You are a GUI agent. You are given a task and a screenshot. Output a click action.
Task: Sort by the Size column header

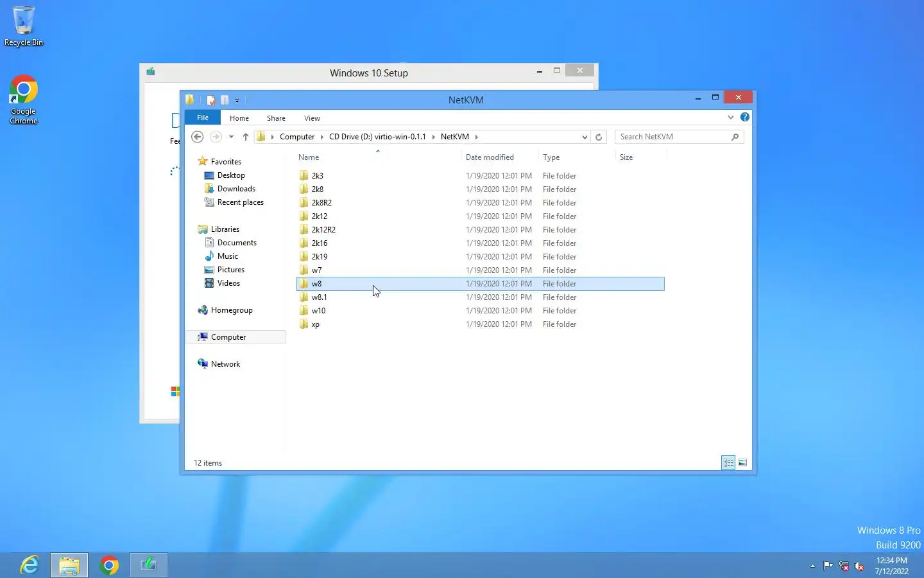(641, 157)
